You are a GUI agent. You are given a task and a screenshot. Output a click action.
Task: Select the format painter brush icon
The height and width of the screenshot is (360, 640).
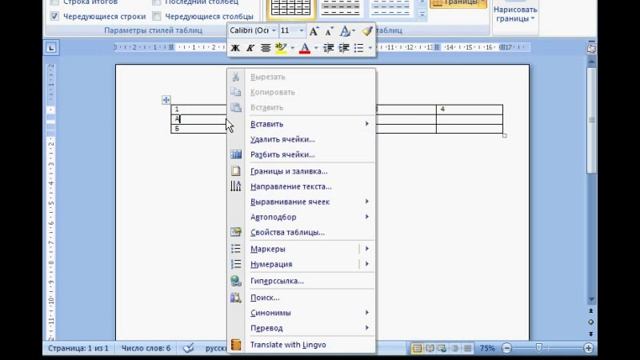[x=367, y=31]
